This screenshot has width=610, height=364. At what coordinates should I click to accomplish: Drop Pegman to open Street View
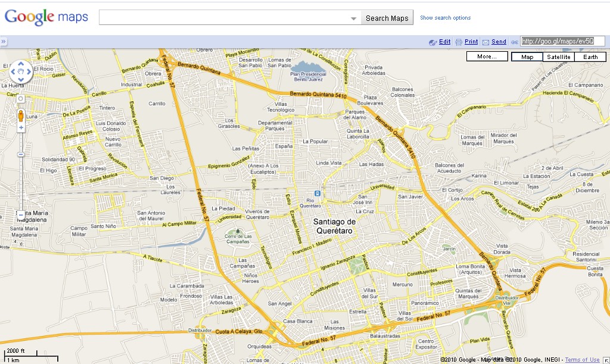click(x=21, y=116)
